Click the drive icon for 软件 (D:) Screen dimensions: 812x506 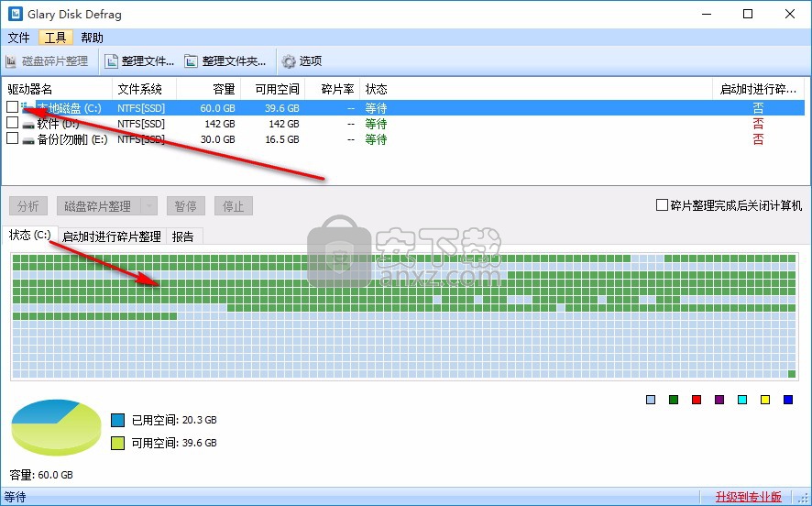coord(28,125)
